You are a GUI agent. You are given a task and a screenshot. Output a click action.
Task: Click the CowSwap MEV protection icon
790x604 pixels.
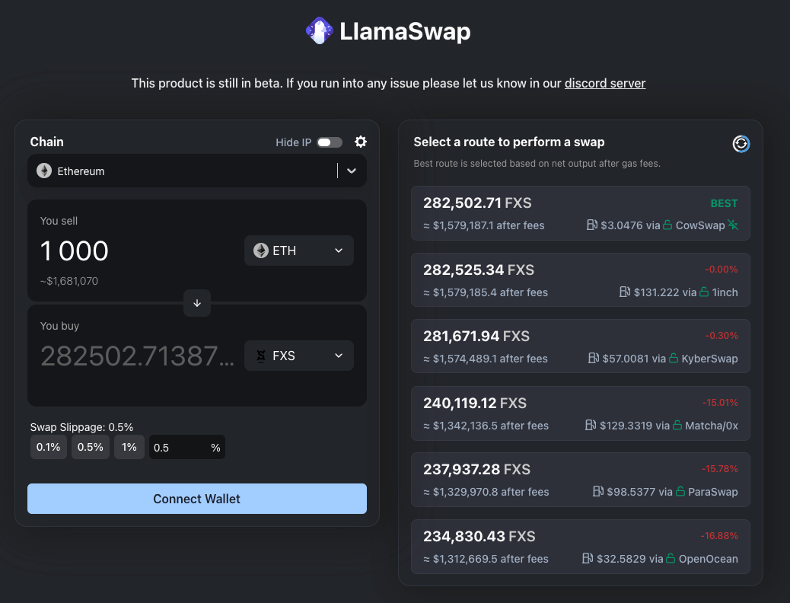coord(733,225)
